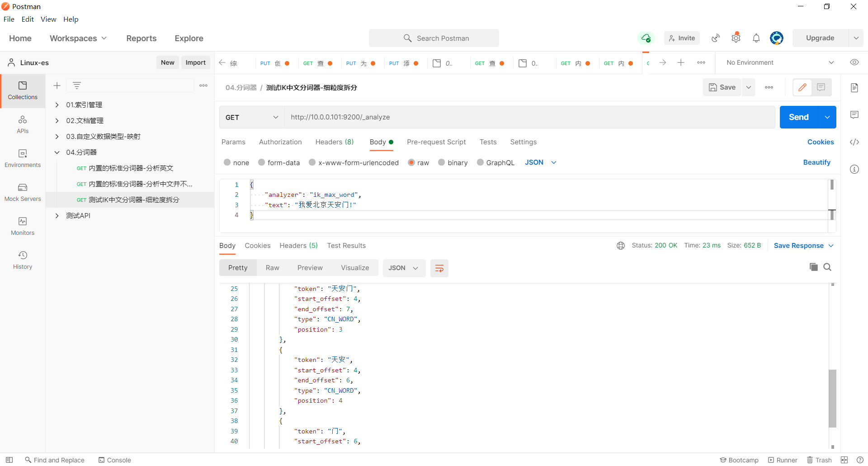Open the environment quick look eye icon
This screenshot has height=466, width=868.
(854, 62)
